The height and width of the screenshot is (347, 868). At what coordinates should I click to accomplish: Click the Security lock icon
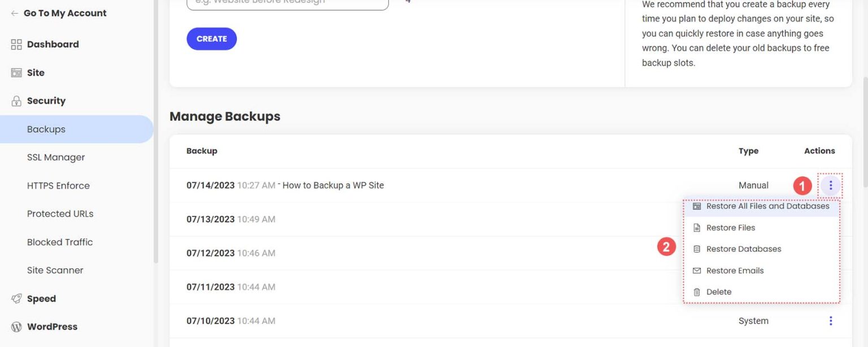coord(16,101)
